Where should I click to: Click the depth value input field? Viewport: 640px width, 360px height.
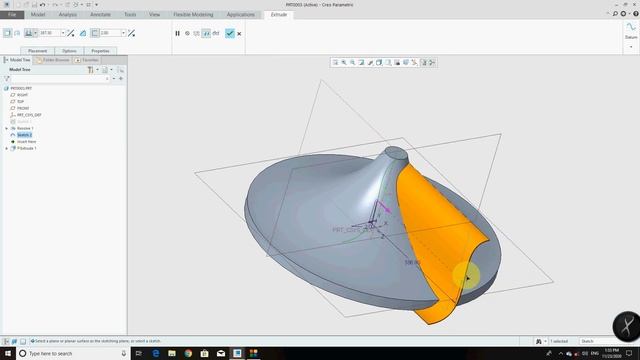[x=49, y=33]
